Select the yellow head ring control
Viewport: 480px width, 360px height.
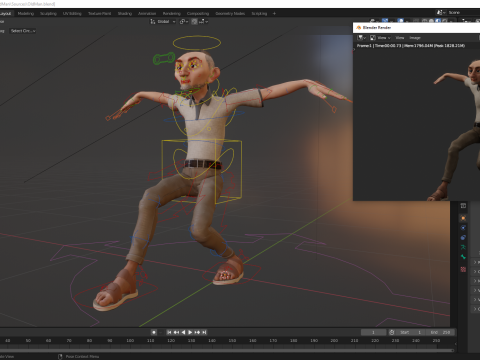coord(197,43)
